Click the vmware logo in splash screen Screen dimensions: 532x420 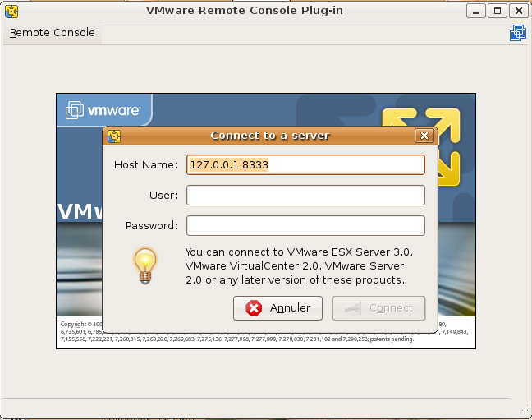click(103, 110)
